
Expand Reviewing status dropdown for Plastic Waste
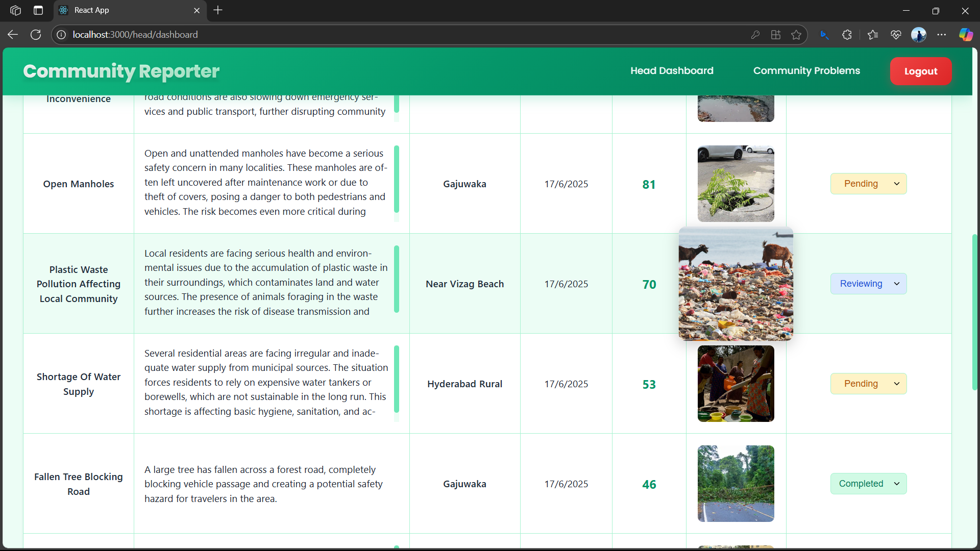pos(868,284)
